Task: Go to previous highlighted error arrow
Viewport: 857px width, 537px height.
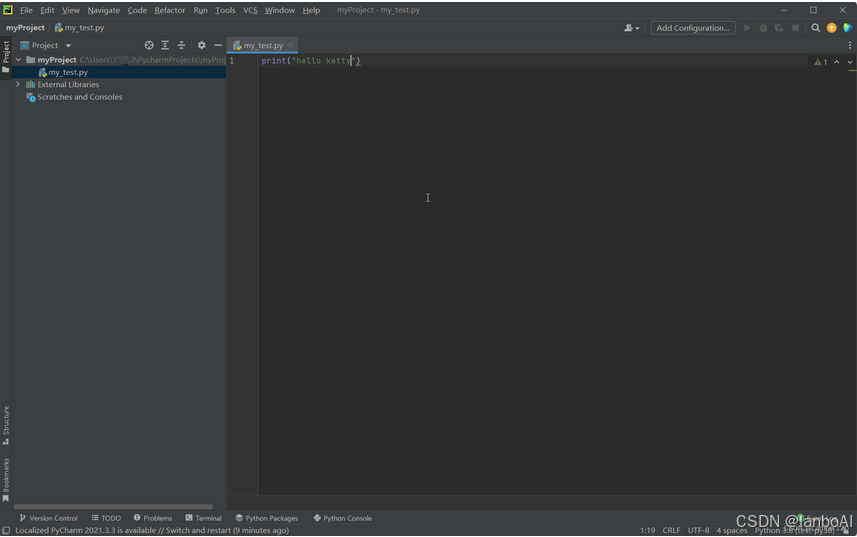Action: pyautogui.click(x=836, y=62)
